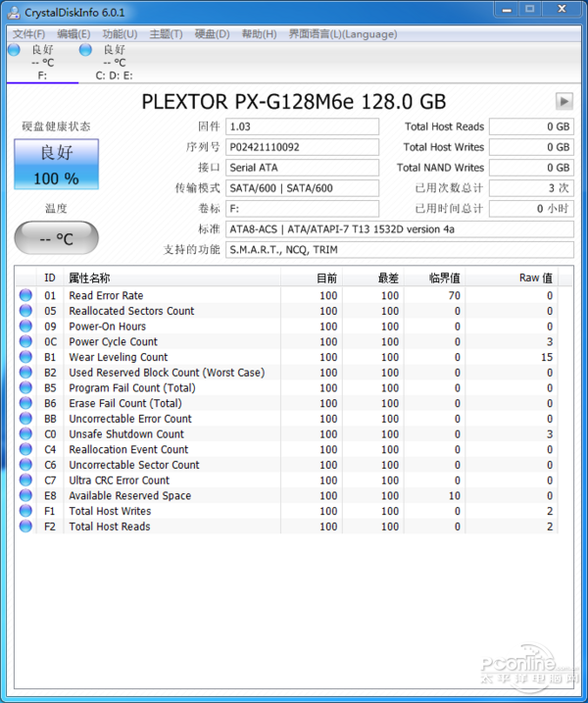Open the 功能(U) menu

coord(120,34)
